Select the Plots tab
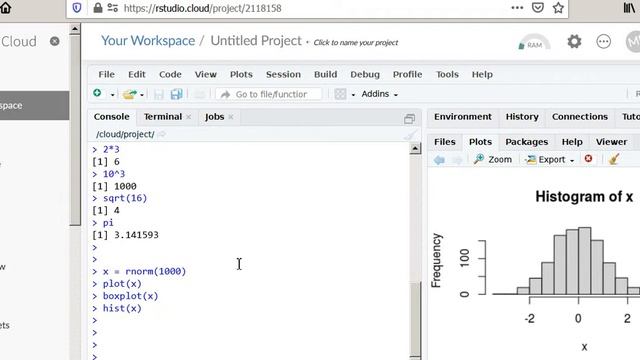Viewport: 640px width, 360px height. pos(480,142)
